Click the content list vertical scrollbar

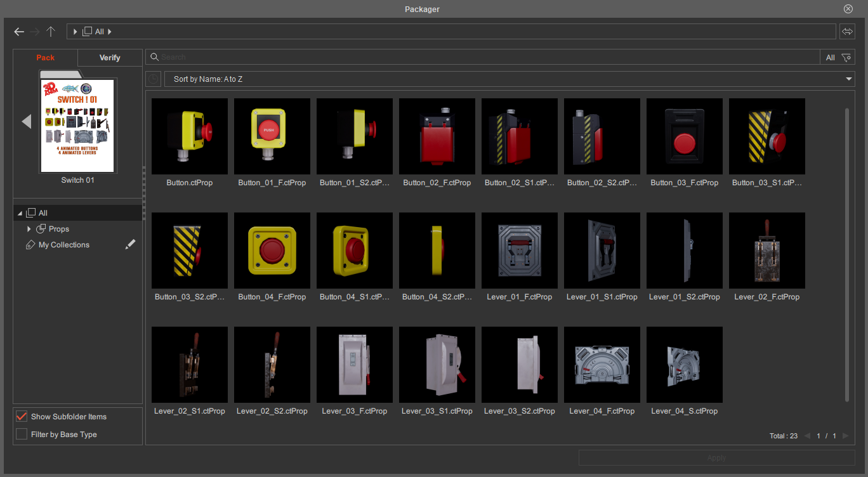click(846, 254)
